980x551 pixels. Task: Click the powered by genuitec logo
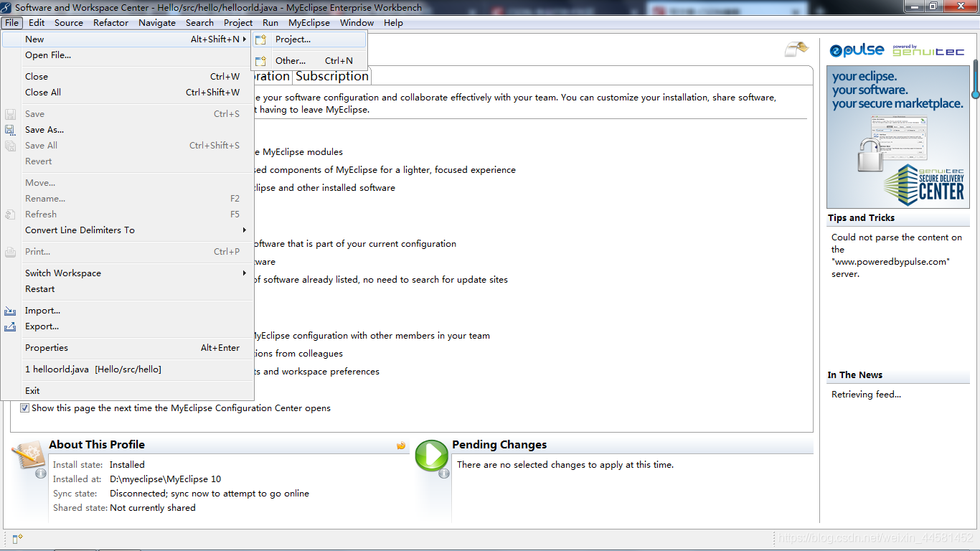point(928,50)
